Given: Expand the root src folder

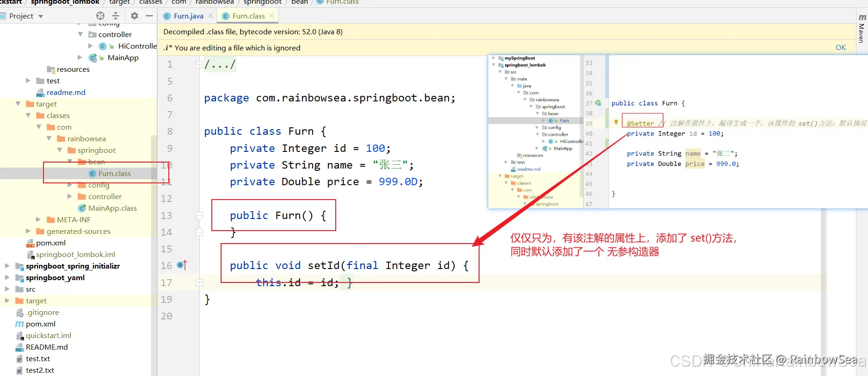Looking at the screenshot, I should 7,289.
